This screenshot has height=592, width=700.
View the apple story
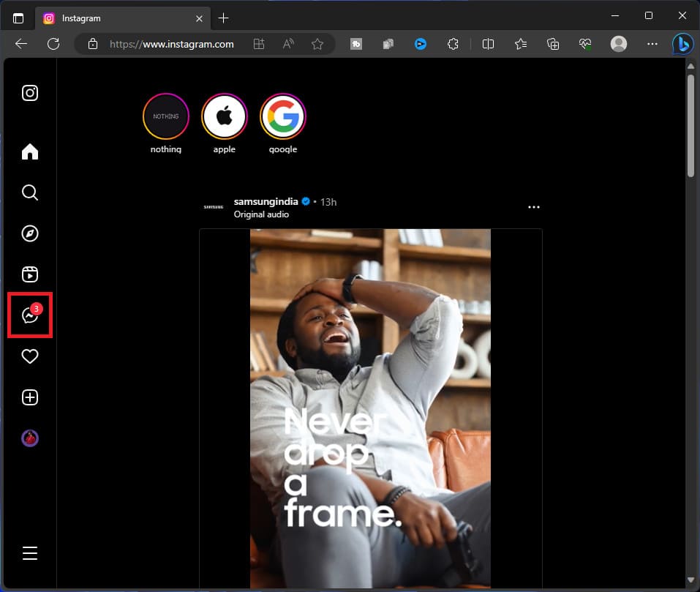[x=225, y=116]
